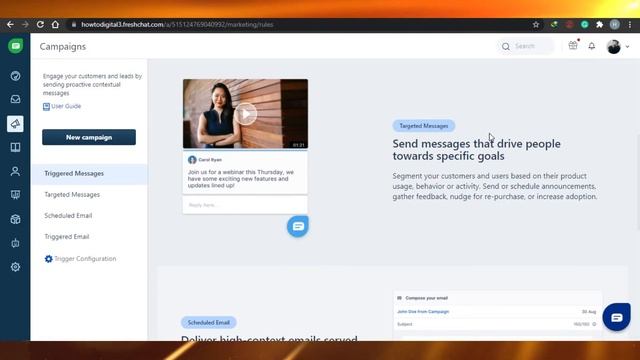
Task: Click the chat bubble in preview mockup
Action: tap(298, 226)
